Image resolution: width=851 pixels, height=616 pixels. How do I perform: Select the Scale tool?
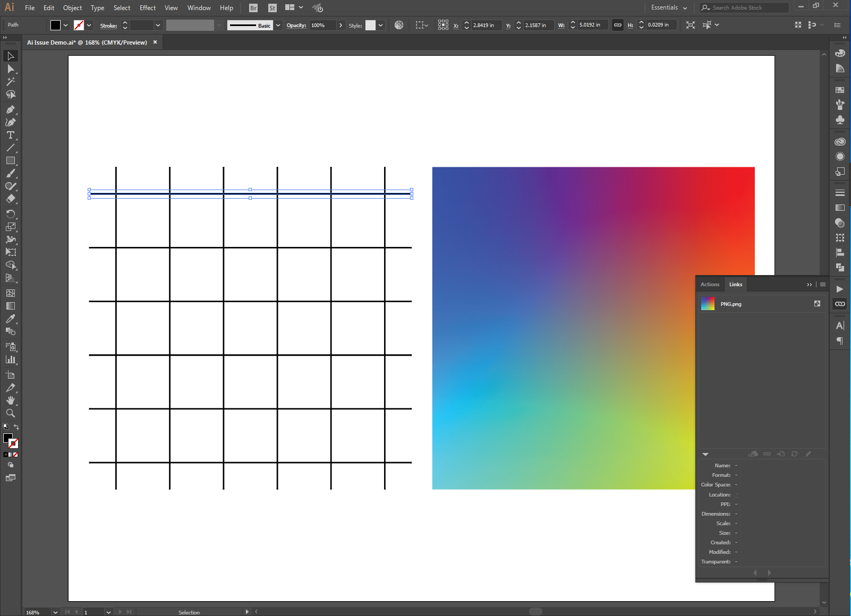(11, 227)
